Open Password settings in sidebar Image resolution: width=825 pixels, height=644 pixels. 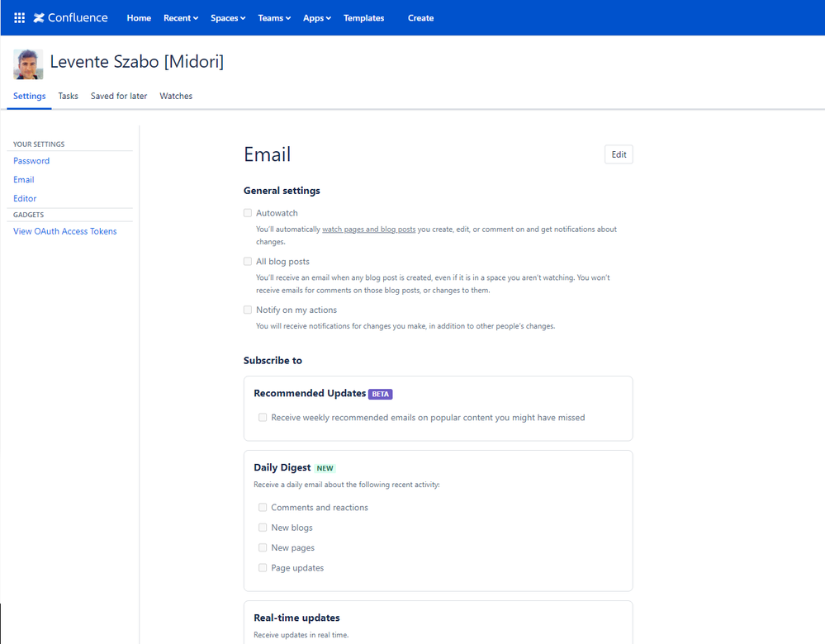click(31, 160)
